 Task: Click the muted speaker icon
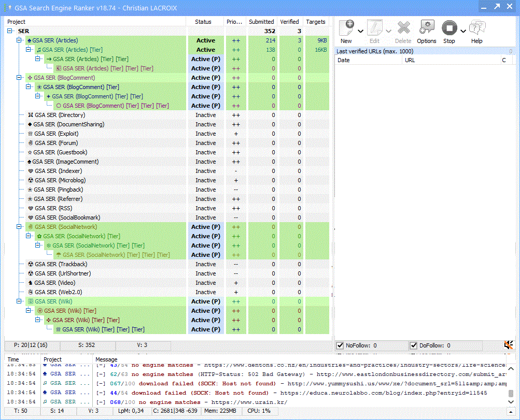[509, 345]
